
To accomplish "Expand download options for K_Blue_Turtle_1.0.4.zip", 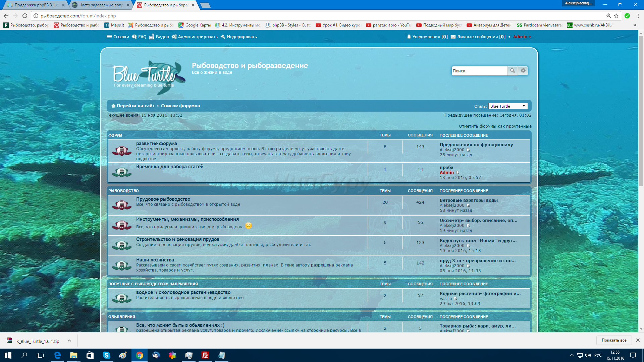I will [69, 341].
